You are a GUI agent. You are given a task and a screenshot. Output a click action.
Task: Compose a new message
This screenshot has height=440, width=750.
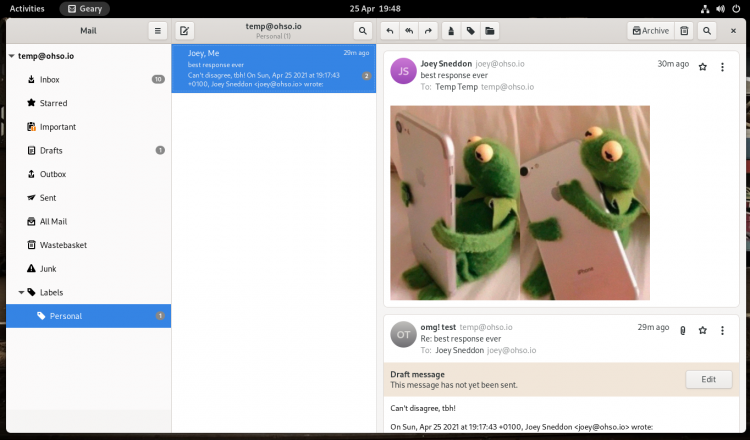coord(184,31)
